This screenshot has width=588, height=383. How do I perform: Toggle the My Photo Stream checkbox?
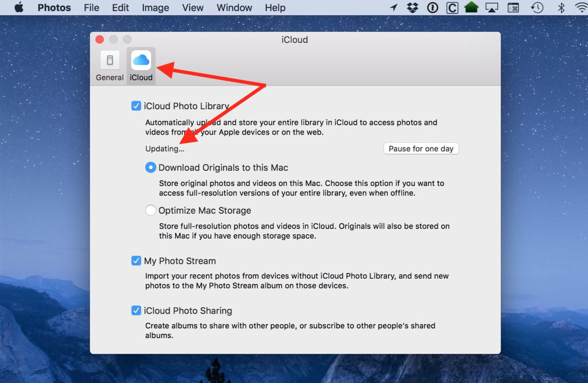click(136, 261)
